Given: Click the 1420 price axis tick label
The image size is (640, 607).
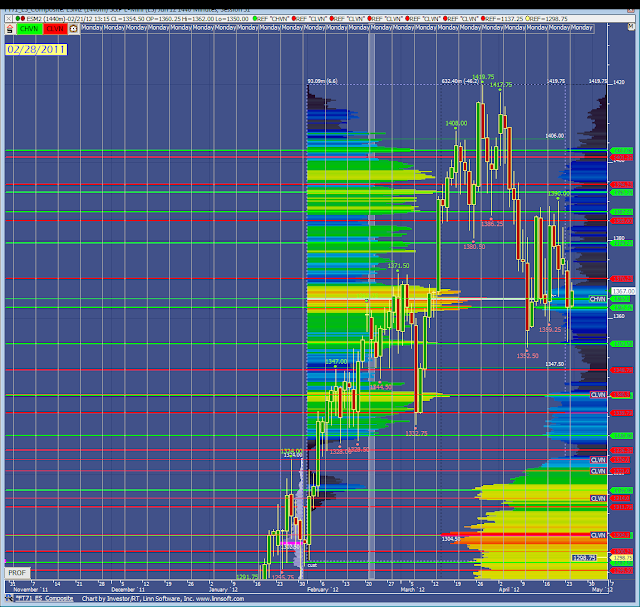Looking at the screenshot, I should click(619, 82).
